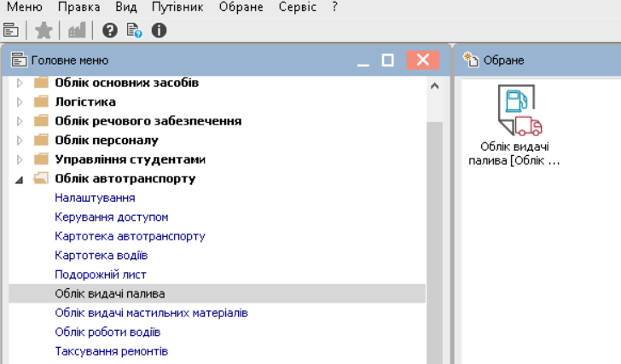Expand the Логістика tree node
The height and width of the screenshot is (364, 621).
tap(20, 102)
